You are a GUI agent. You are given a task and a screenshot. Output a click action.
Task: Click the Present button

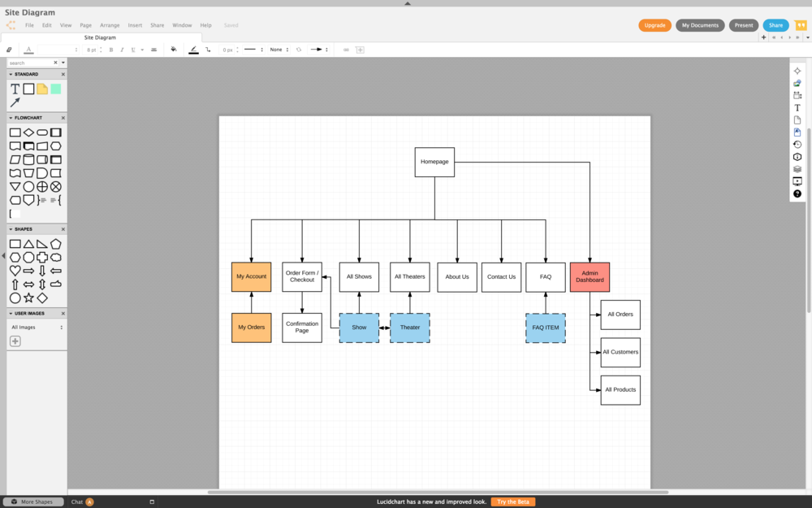(744, 25)
